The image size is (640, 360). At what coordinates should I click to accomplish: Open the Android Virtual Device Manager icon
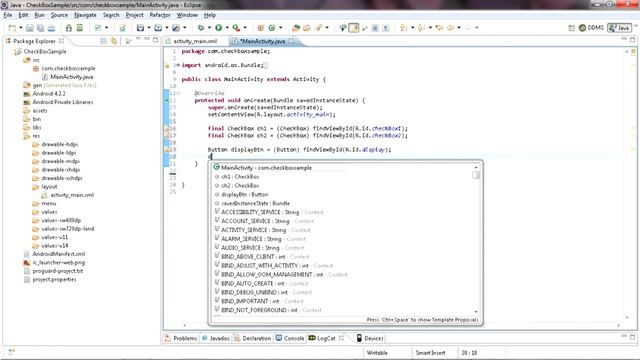80,28
